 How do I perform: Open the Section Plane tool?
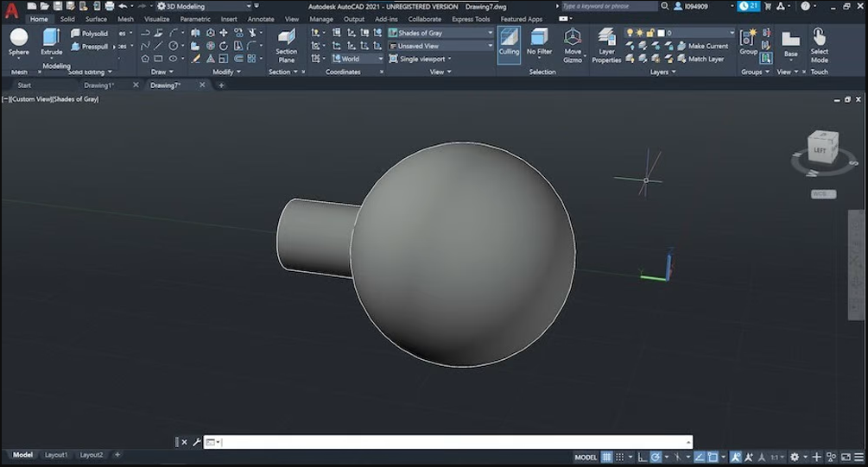tap(286, 46)
